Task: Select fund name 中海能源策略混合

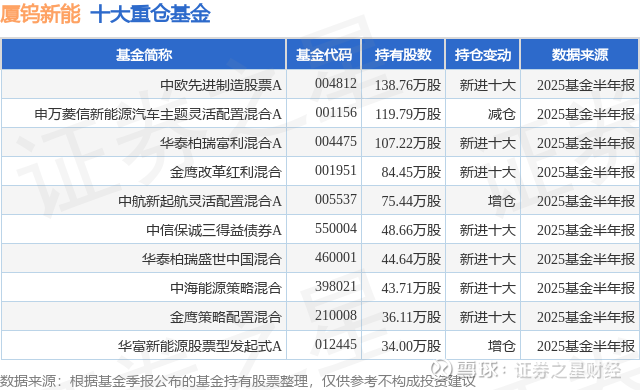Action: point(226,288)
